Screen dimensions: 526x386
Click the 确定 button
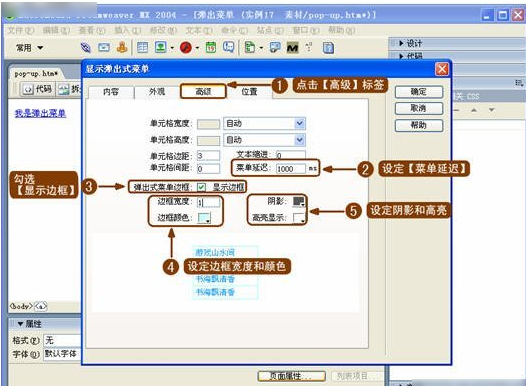(419, 92)
